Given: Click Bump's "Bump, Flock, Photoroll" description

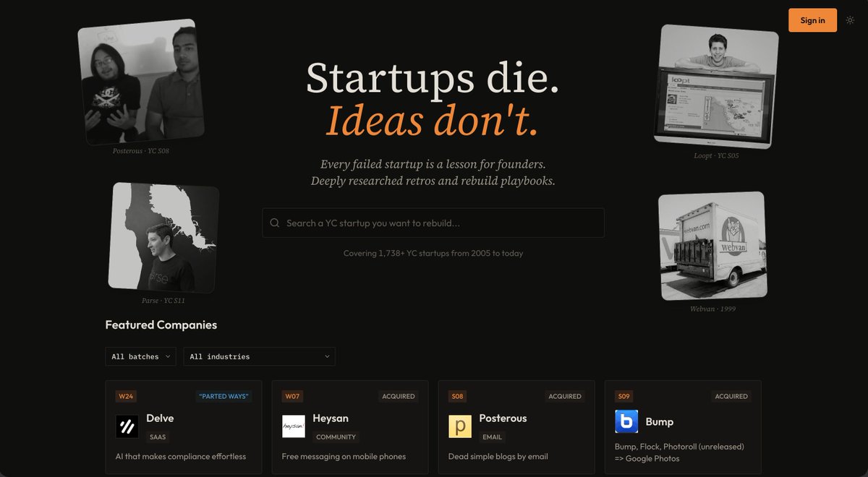Looking at the screenshot, I should (679, 452).
